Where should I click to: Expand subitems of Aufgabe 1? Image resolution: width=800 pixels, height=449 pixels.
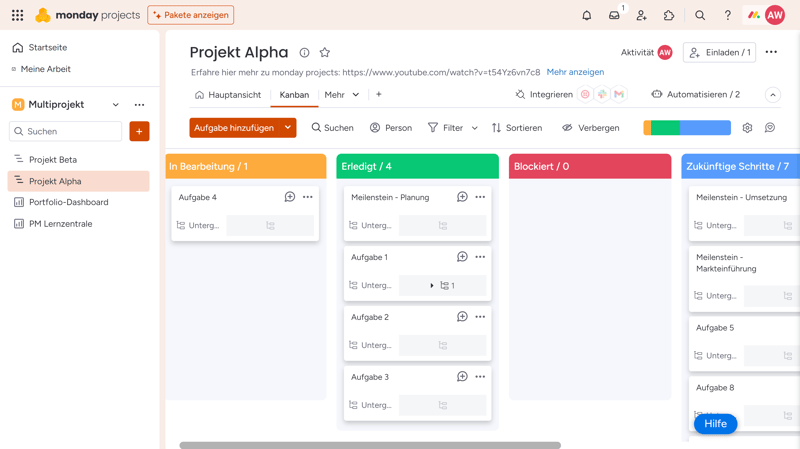(432, 286)
